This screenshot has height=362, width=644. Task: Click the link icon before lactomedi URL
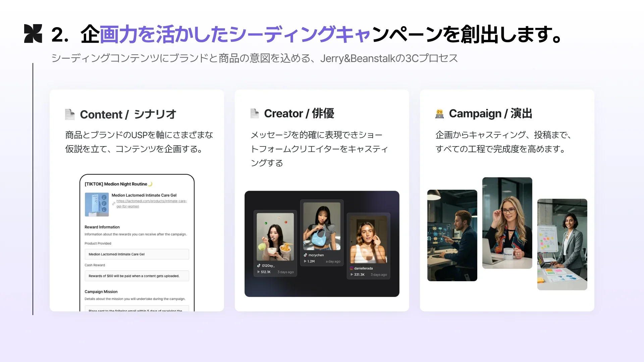tap(114, 203)
